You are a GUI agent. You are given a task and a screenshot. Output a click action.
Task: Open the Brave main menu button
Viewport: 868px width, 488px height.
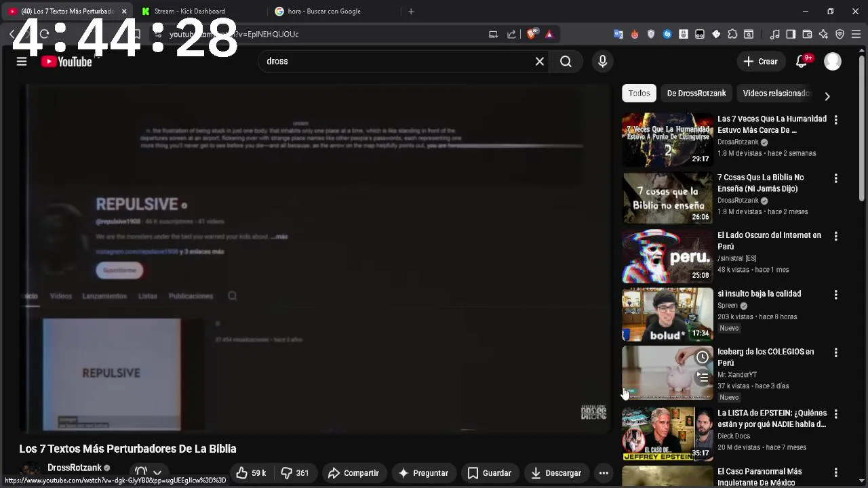(x=856, y=34)
